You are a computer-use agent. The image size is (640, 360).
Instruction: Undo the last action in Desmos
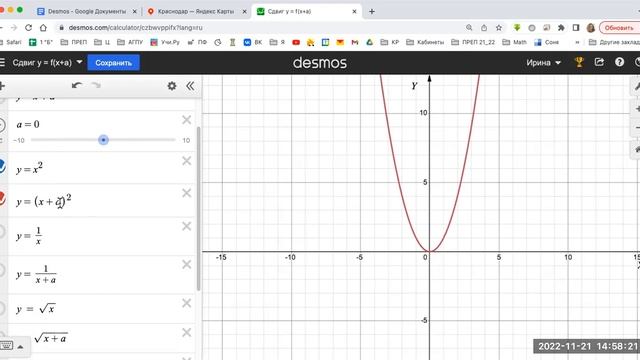point(77,85)
